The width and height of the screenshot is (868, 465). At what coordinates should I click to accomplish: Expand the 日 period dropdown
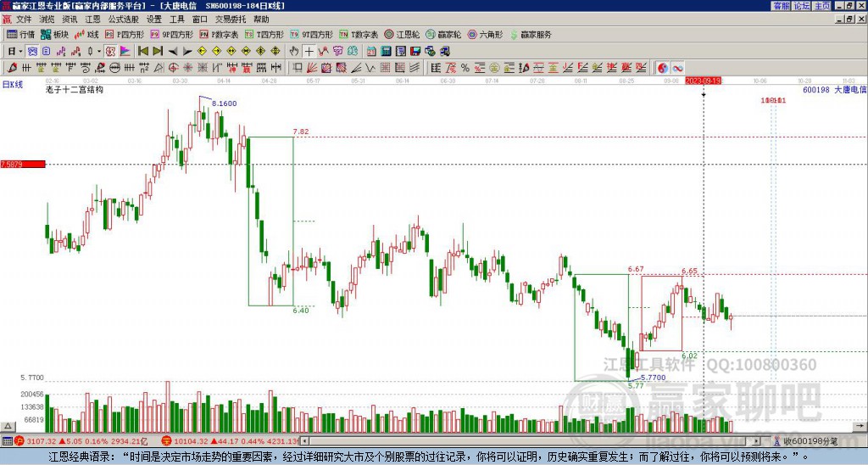click(x=20, y=52)
